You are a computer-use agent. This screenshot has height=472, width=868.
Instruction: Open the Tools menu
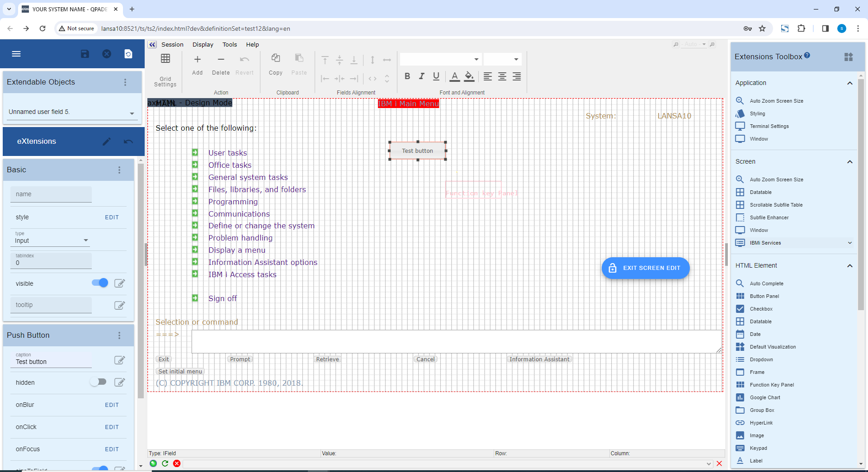point(230,44)
